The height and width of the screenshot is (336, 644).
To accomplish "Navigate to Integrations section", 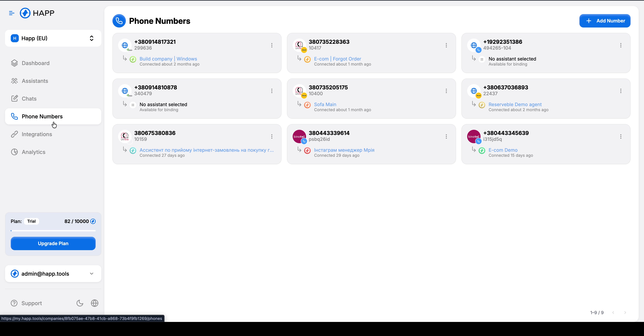I will pos(37,134).
